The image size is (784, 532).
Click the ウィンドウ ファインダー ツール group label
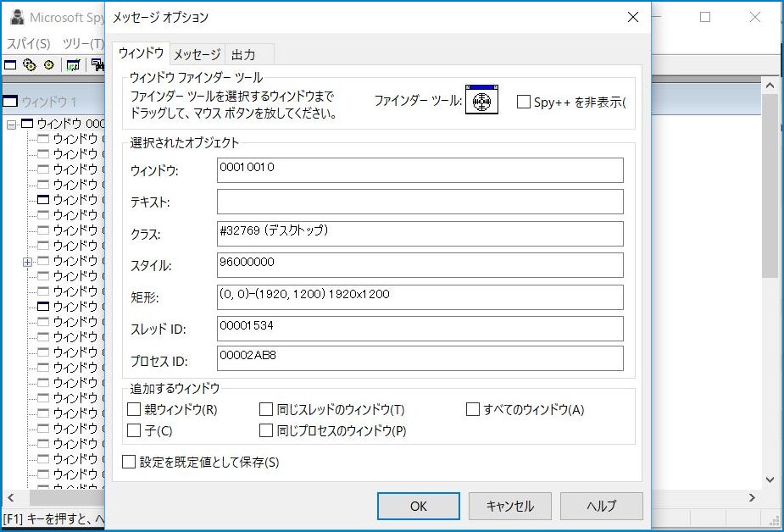(196, 77)
